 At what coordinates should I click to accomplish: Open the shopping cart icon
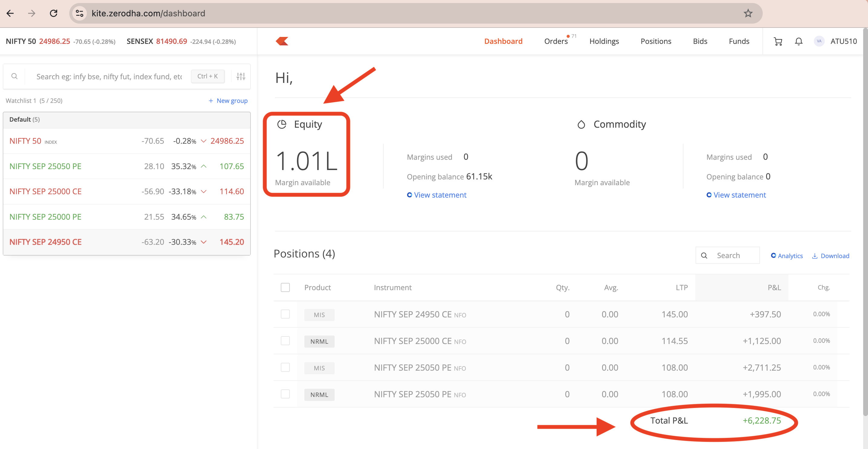click(x=778, y=41)
